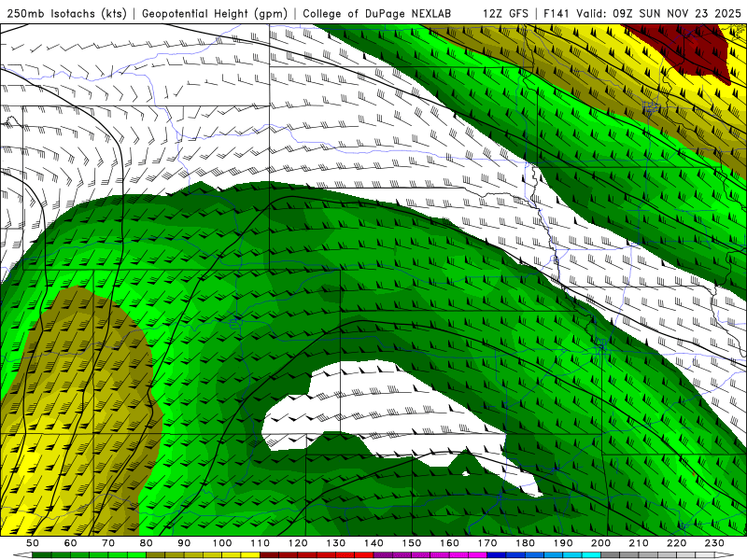Click the 150 value on the legend
Image resolution: width=747 pixels, height=560 pixels.
[x=412, y=543]
